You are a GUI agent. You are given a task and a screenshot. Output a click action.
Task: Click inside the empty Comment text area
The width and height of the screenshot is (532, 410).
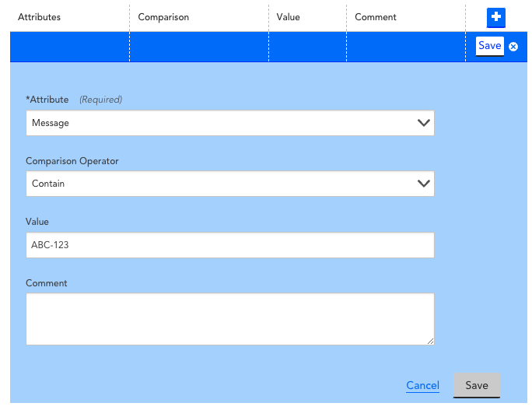pos(230,319)
